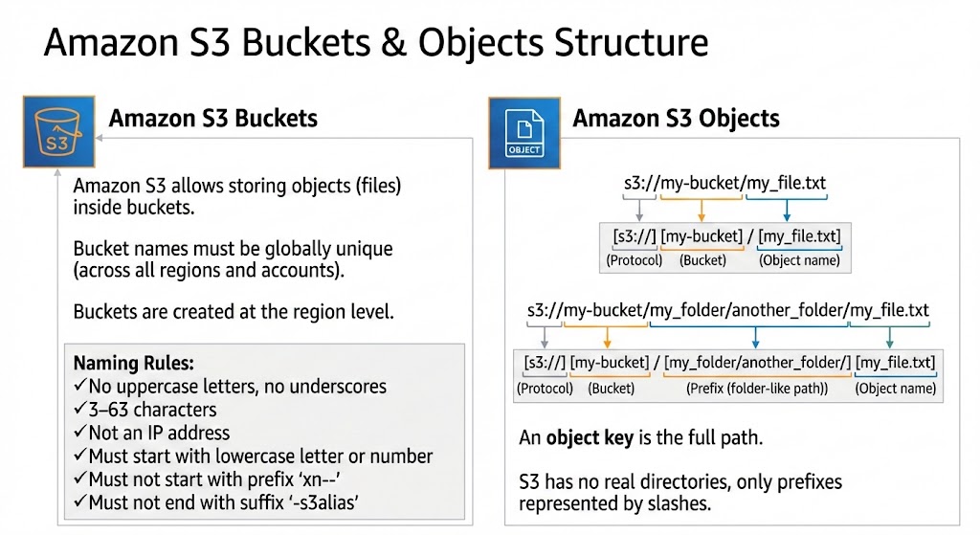Image resolution: width=980 pixels, height=535 pixels.
Task: Click the "(Prefix (folder-like path))" label
Action: 757,389
